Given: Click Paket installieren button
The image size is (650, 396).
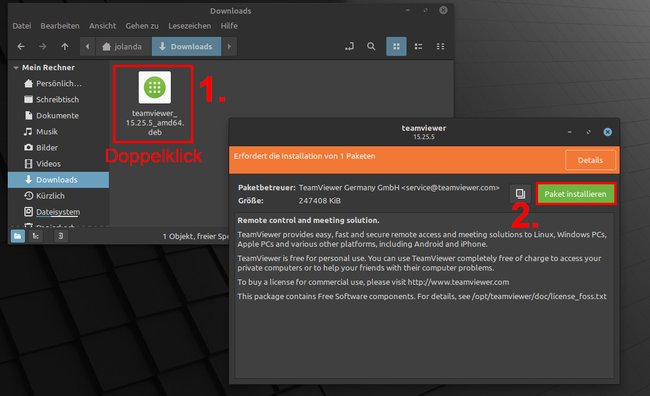Looking at the screenshot, I should [575, 194].
